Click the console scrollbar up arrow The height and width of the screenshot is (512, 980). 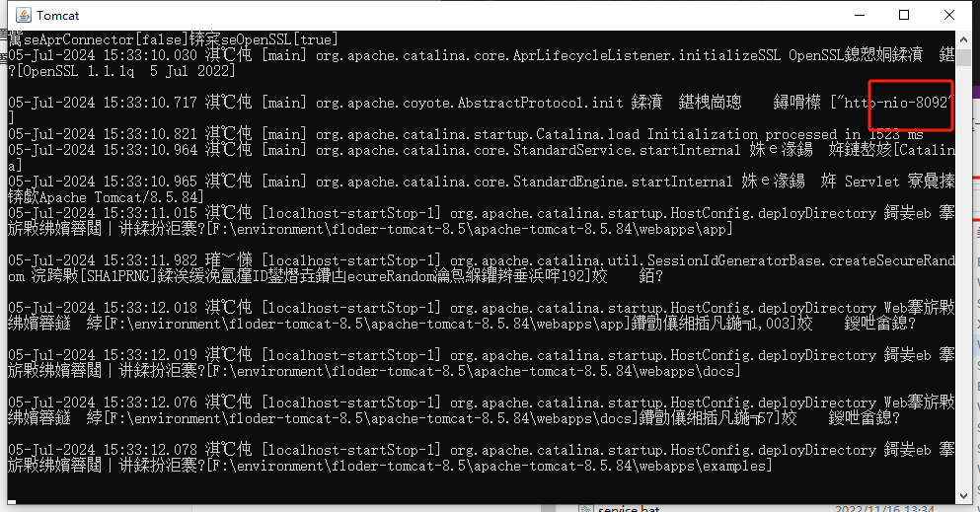[x=962, y=38]
